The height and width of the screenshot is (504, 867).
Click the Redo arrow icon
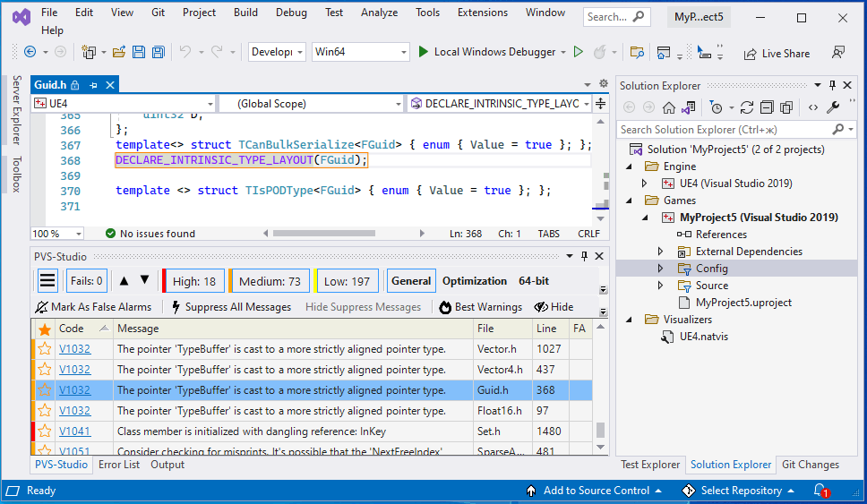[x=217, y=52]
